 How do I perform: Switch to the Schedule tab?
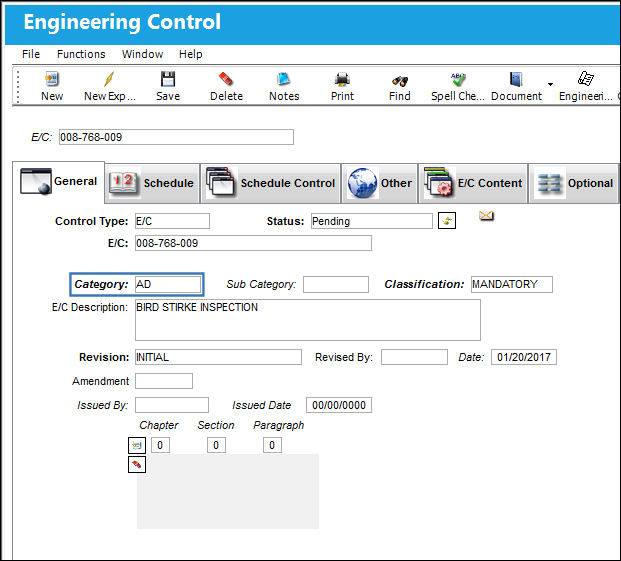152,183
